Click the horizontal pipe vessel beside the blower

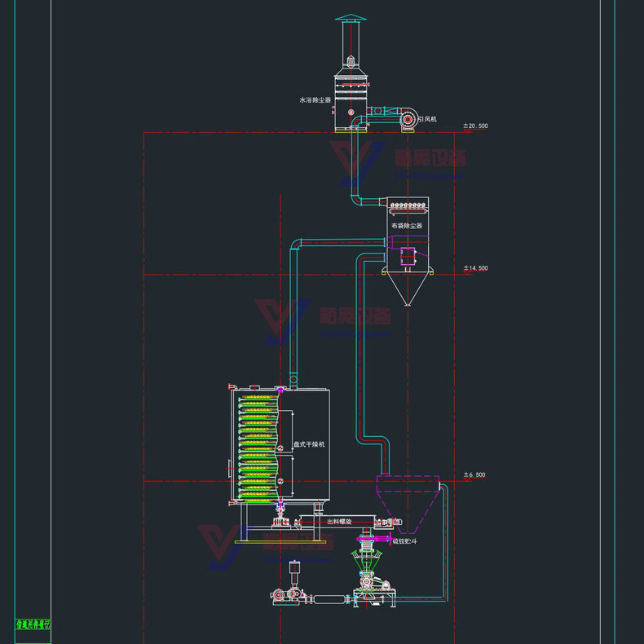tap(330, 601)
